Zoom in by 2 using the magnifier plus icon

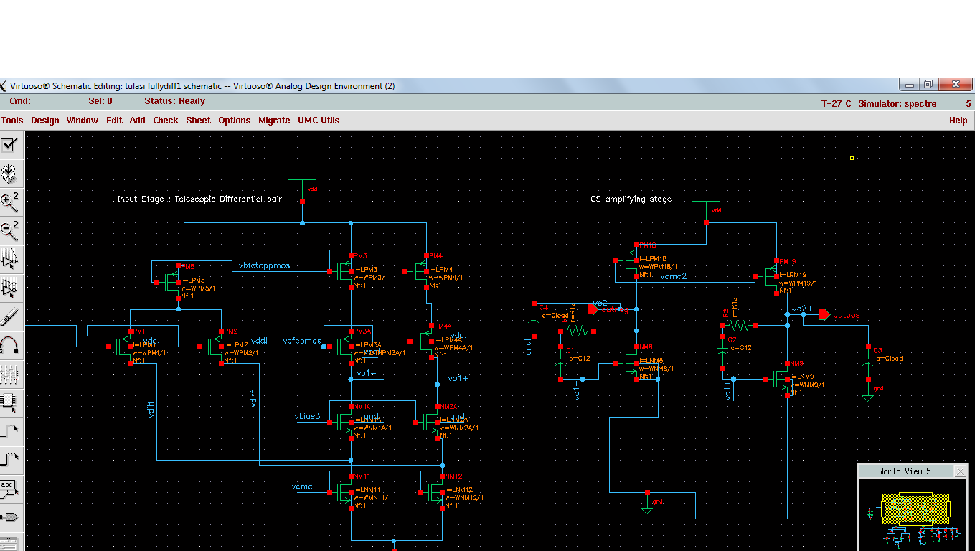coord(9,202)
